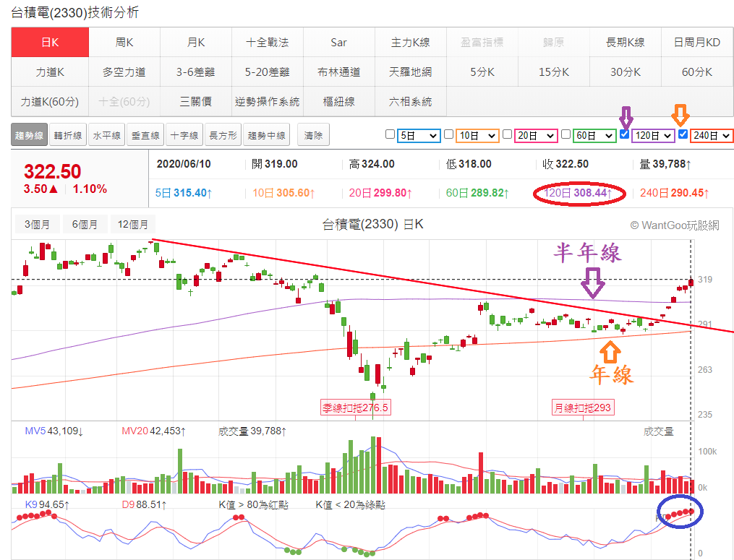Click the 5日 315.40 average value
This screenshot has height=560, width=734.
click(184, 193)
